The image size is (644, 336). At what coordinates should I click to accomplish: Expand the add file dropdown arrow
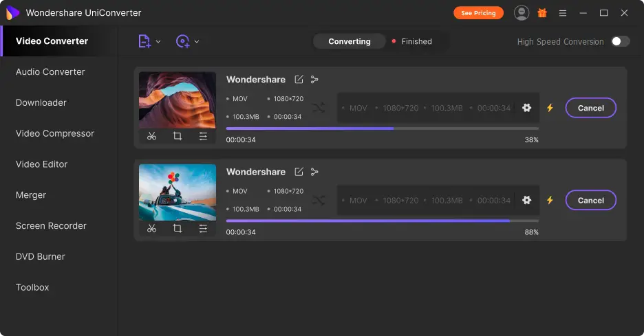tap(158, 41)
